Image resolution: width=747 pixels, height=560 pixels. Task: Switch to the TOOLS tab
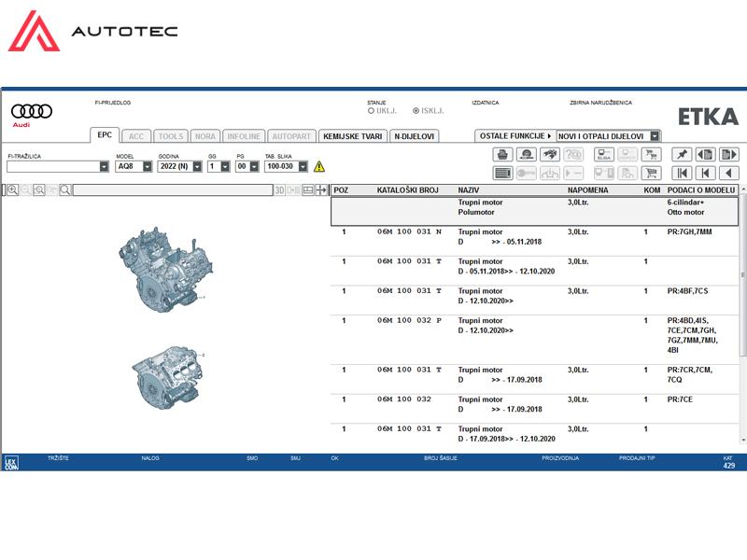click(171, 136)
